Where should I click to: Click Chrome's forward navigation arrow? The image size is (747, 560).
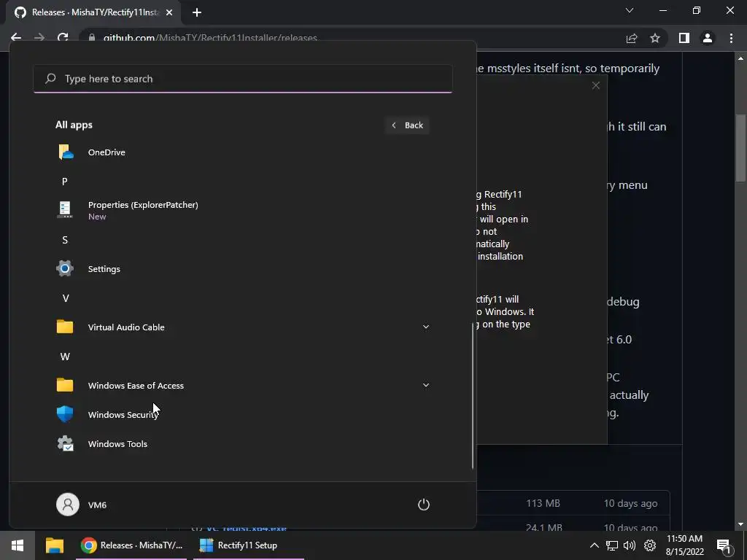point(39,38)
